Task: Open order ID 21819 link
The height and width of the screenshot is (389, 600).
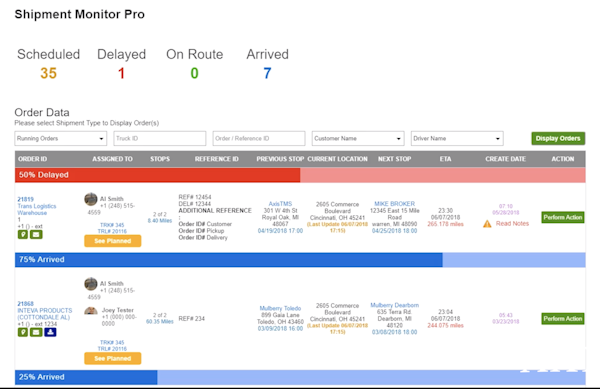Action: coord(26,199)
